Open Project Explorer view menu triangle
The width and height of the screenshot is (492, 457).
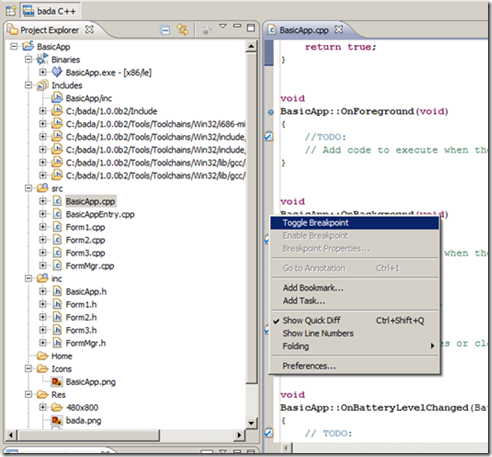pos(223,26)
